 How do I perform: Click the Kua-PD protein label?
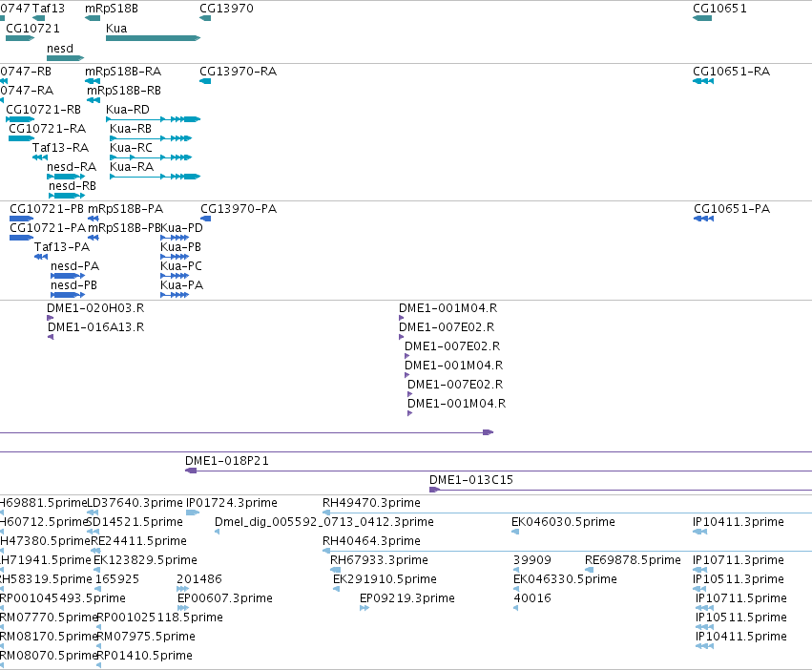coord(181,228)
